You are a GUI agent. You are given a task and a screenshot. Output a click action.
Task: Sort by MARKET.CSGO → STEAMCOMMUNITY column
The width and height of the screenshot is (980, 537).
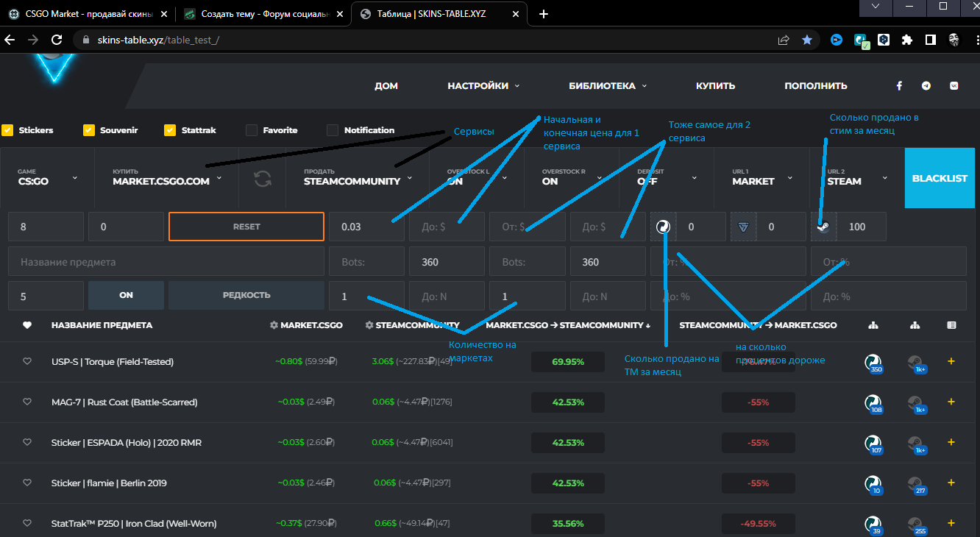point(569,325)
